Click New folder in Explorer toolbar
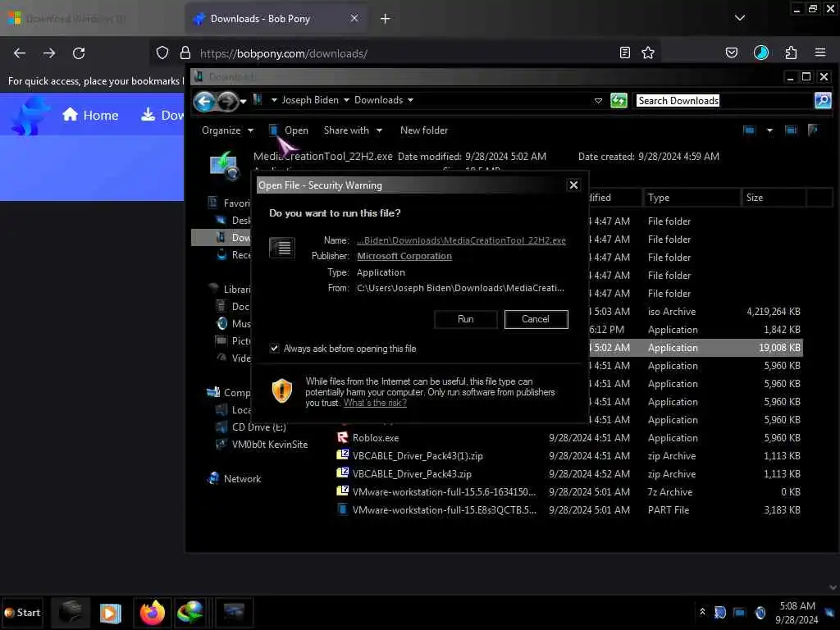The width and height of the screenshot is (840, 630). pos(424,130)
